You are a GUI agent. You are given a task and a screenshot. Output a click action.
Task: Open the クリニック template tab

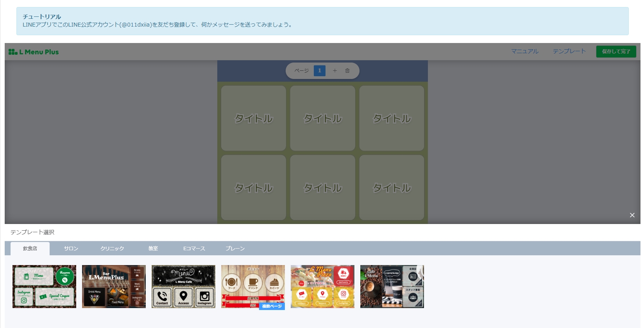[x=112, y=249]
